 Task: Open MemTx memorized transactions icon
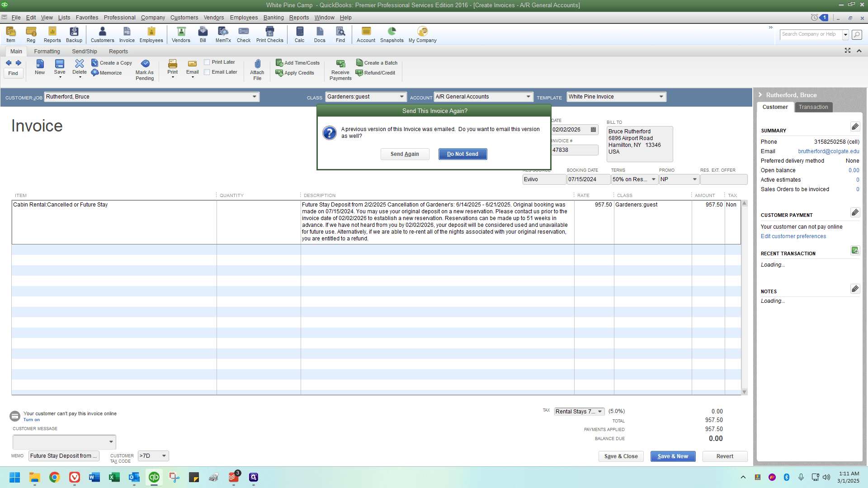point(223,34)
